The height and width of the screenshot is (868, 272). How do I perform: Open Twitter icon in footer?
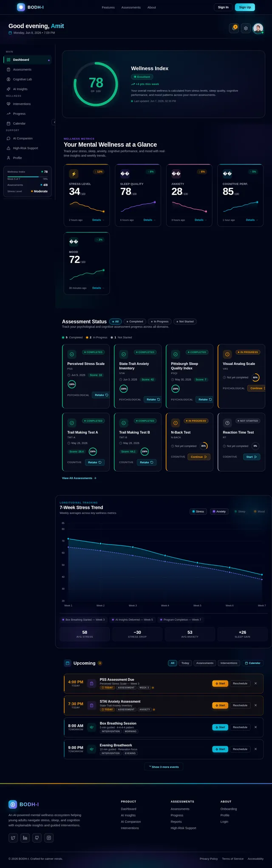(x=13, y=837)
